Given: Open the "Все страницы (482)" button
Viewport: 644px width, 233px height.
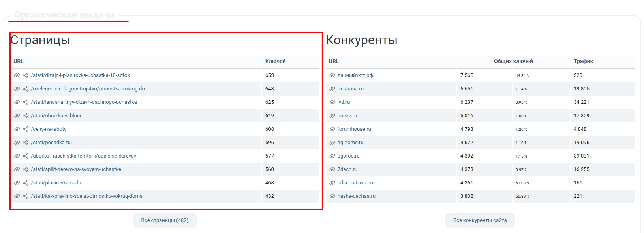Looking at the screenshot, I should tap(165, 220).
